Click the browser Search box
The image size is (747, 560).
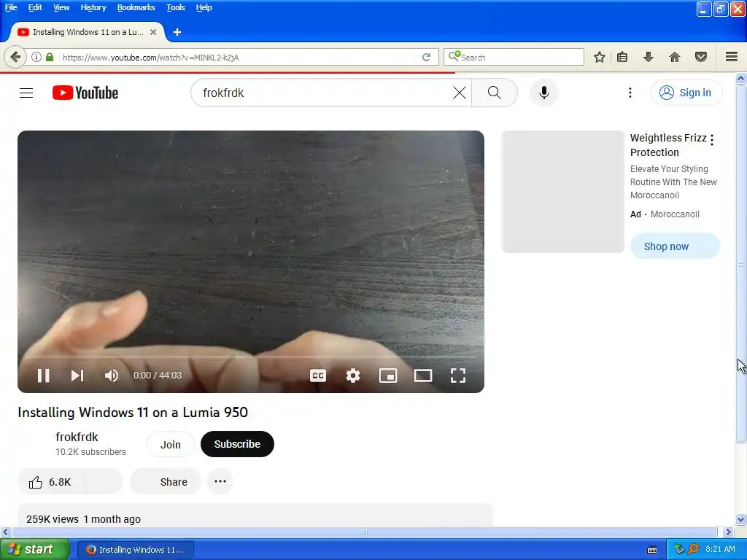514,57
